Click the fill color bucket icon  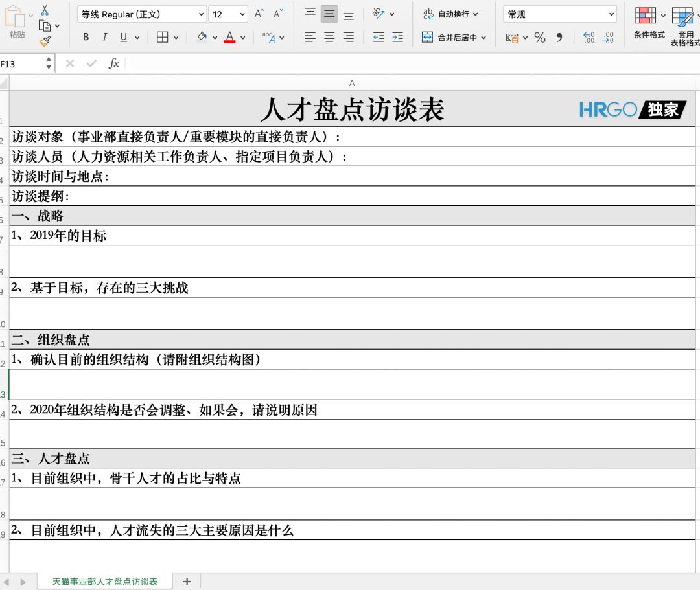pyautogui.click(x=202, y=36)
